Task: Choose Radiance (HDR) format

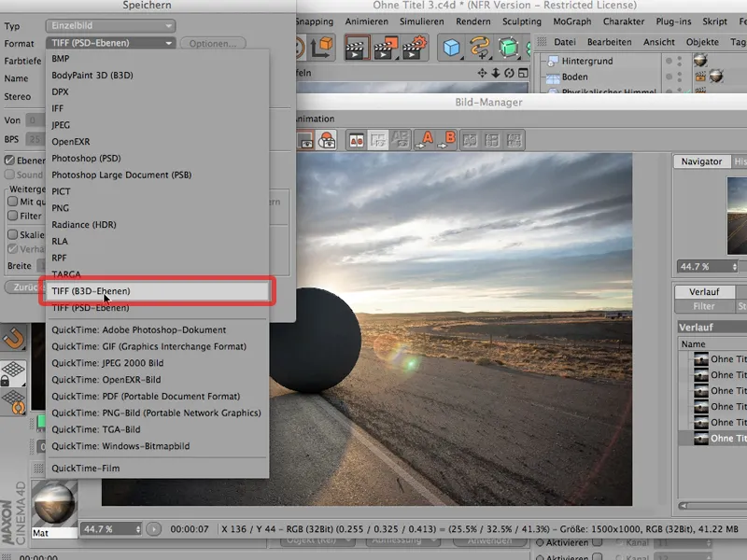Action: coord(157,224)
